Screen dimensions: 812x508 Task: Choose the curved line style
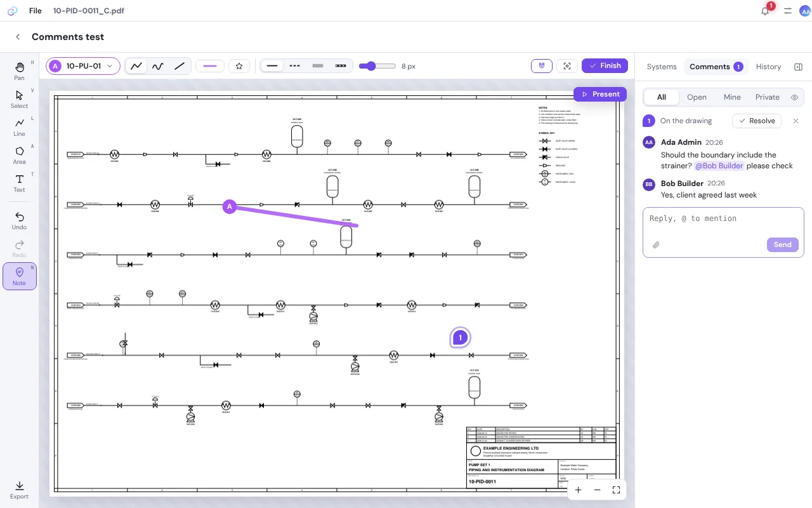tap(158, 66)
